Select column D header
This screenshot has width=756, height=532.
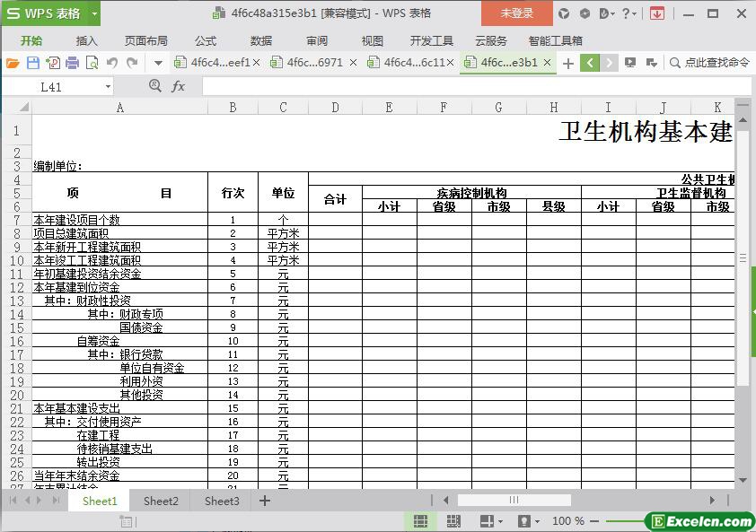(335, 107)
